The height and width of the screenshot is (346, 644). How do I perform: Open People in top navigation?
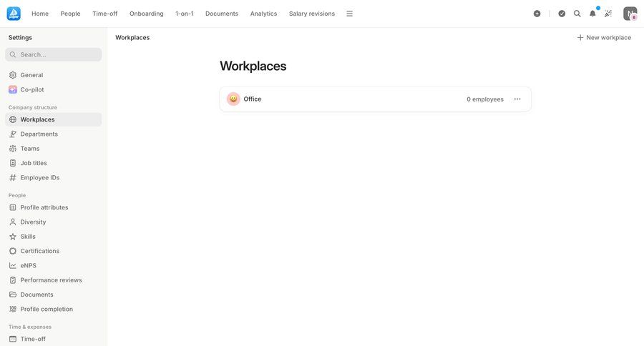[x=71, y=14]
